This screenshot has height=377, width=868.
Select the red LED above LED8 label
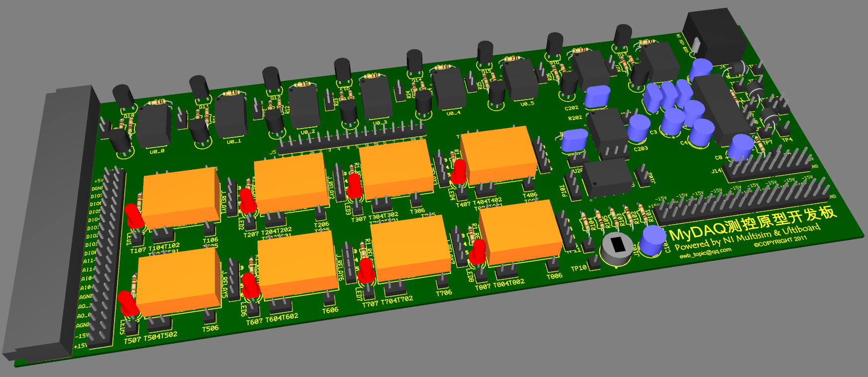(478, 252)
